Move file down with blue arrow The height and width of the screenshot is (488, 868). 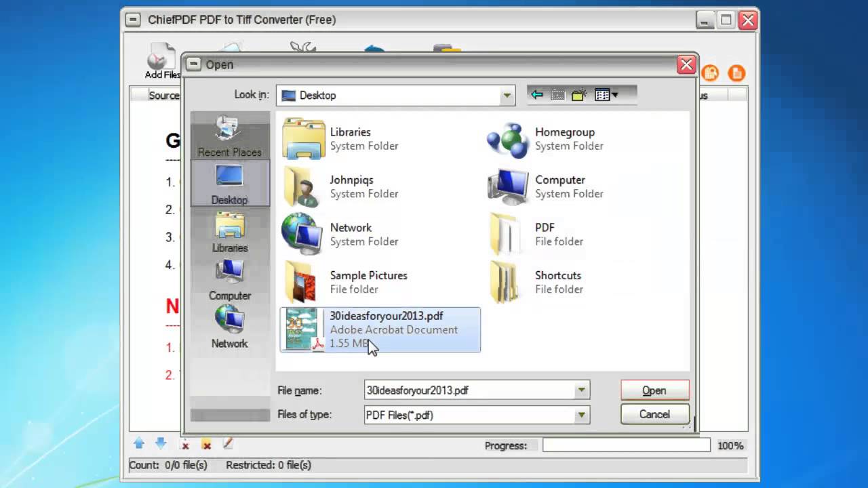point(161,444)
